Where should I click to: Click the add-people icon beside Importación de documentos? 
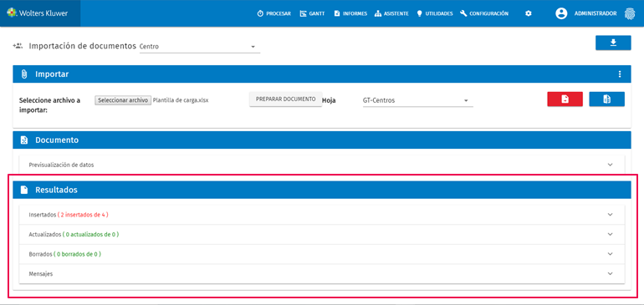point(18,46)
